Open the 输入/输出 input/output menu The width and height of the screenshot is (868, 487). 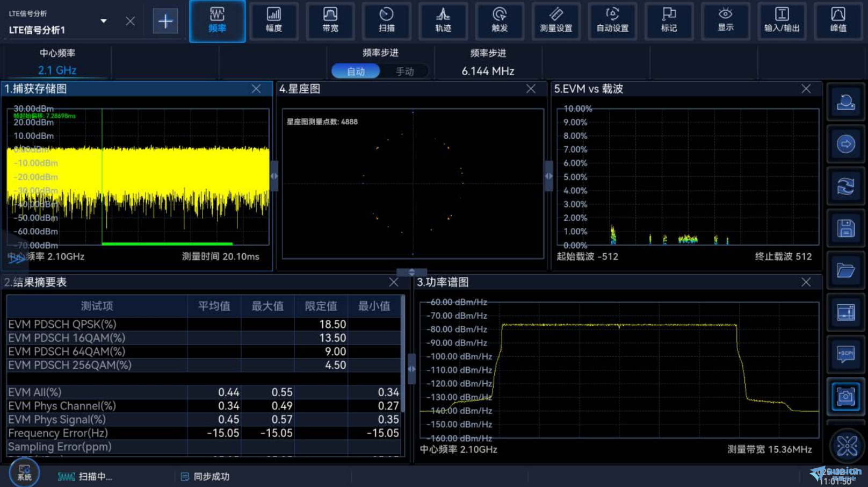point(782,21)
